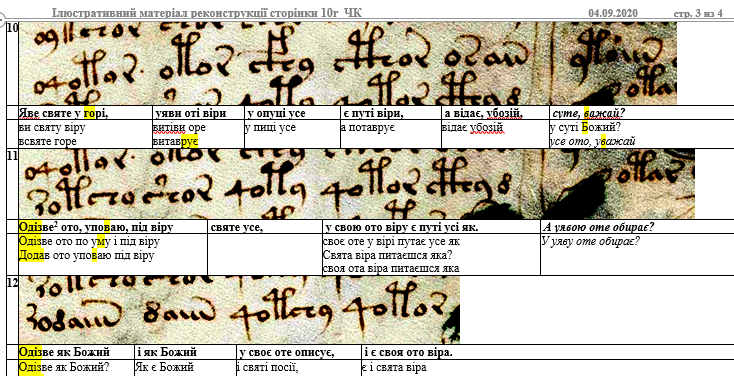This screenshot has width=734, height=376.
Task: Click the line 'Додав ото уповаю під віру'
Action: tap(87, 256)
